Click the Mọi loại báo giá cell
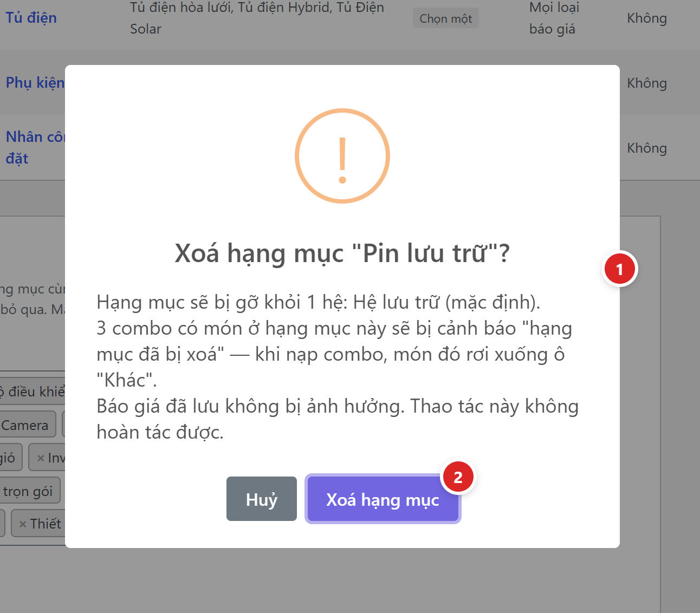Image resolution: width=700 pixels, height=613 pixels. pyautogui.click(x=554, y=18)
